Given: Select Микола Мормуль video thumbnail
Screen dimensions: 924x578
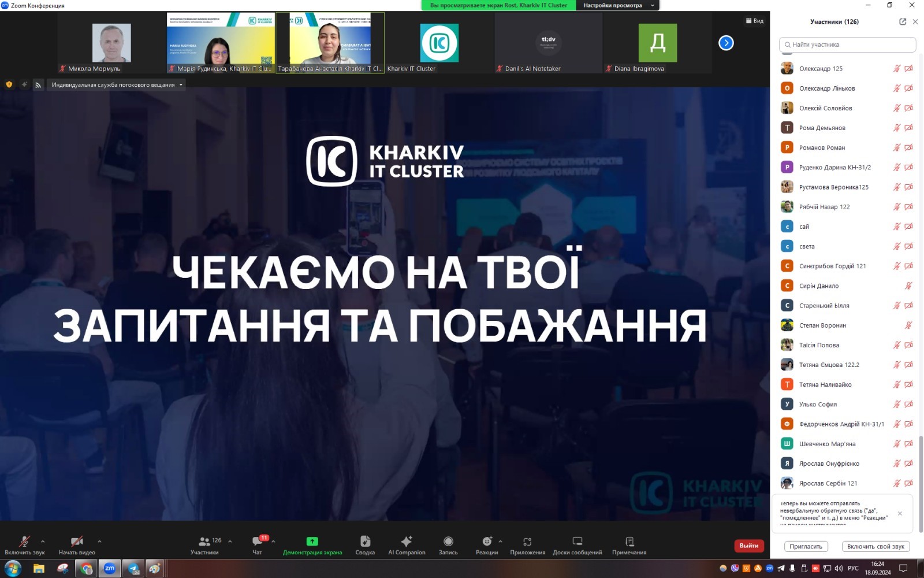Looking at the screenshot, I should click(111, 43).
